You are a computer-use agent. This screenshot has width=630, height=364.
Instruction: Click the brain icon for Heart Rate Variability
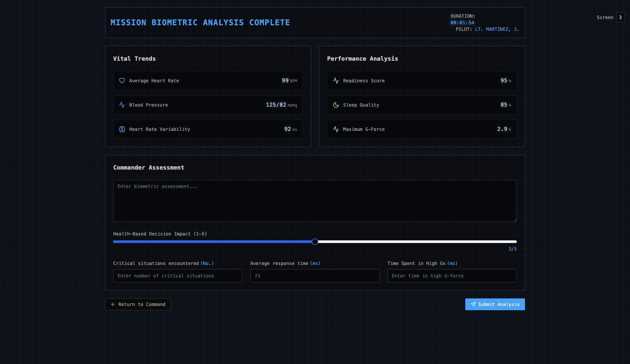pos(122,129)
